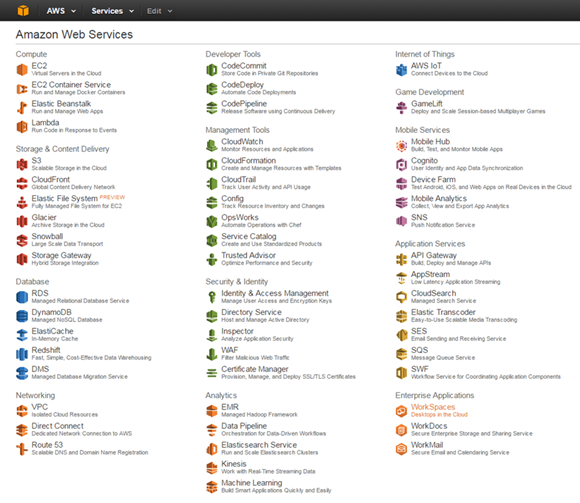Open the WorkDocs link
Viewport: 580px width, 503px height.
click(x=429, y=426)
